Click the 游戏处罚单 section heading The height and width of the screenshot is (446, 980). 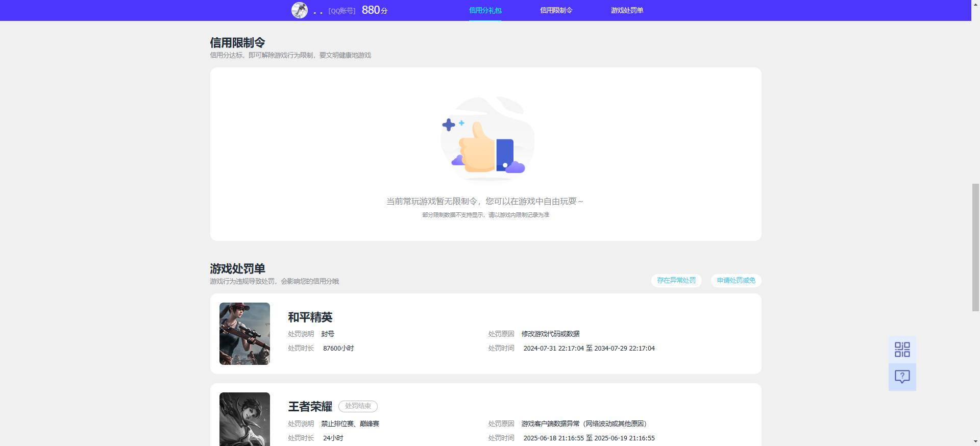click(x=237, y=268)
